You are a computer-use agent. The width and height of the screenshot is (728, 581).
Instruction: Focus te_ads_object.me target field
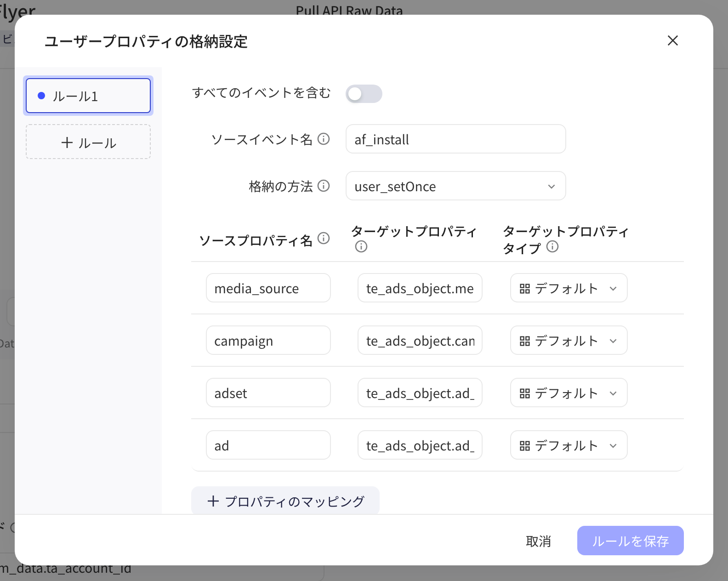[x=420, y=288]
